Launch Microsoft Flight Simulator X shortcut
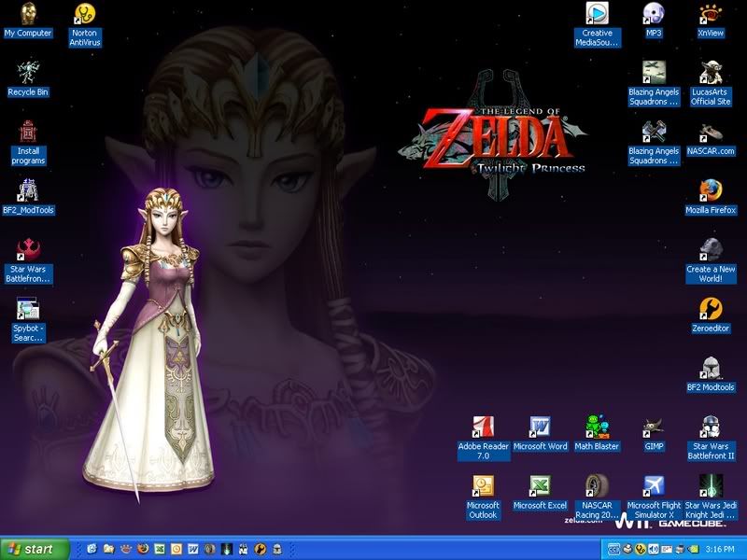747x560 pixels. (653, 497)
